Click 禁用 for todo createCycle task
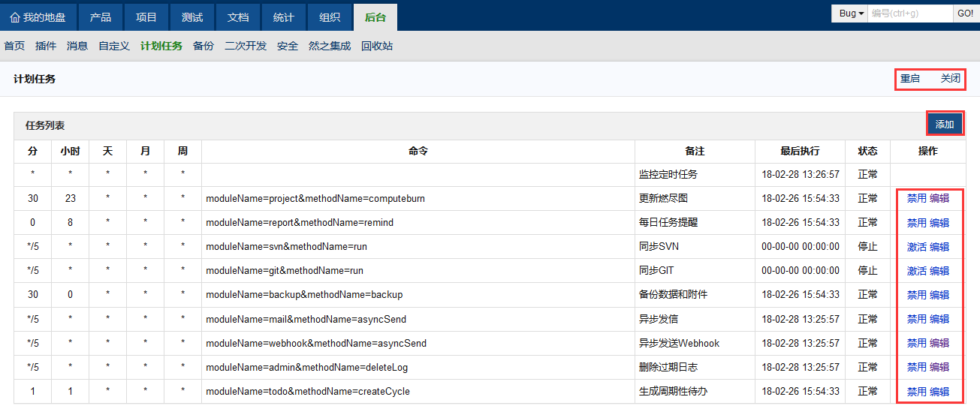Image resolution: width=980 pixels, height=409 pixels. point(916,391)
